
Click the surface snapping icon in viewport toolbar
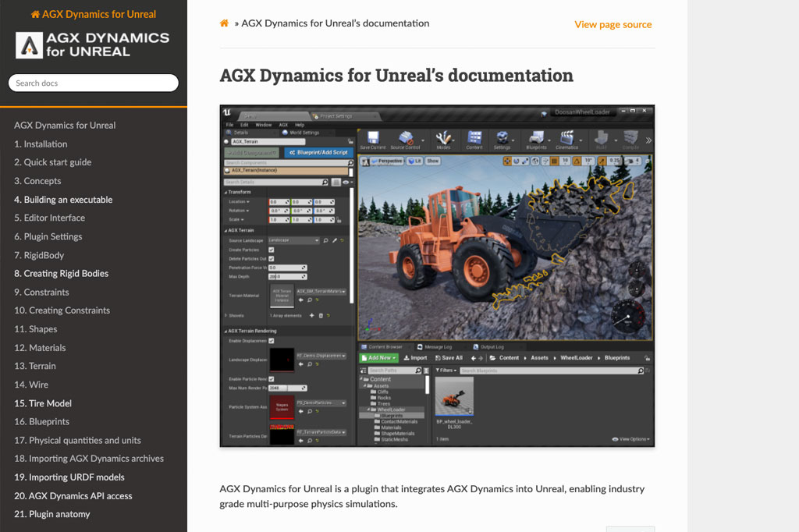(545, 161)
